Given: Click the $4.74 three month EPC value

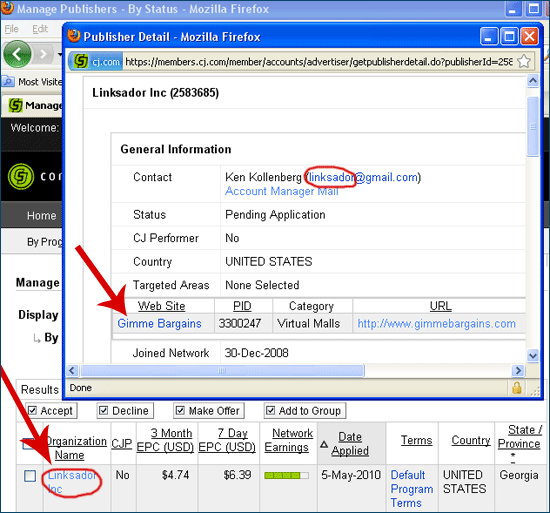Looking at the screenshot, I should tap(175, 475).
